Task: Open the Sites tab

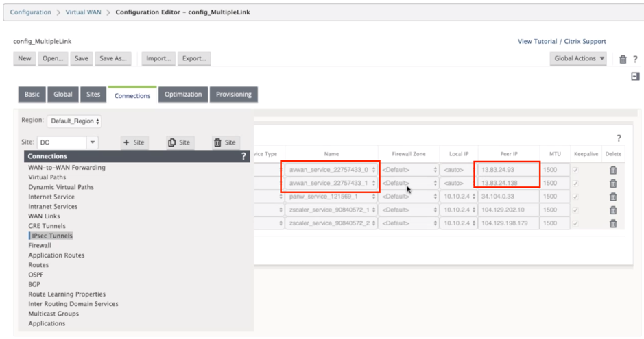Action: pos(93,95)
